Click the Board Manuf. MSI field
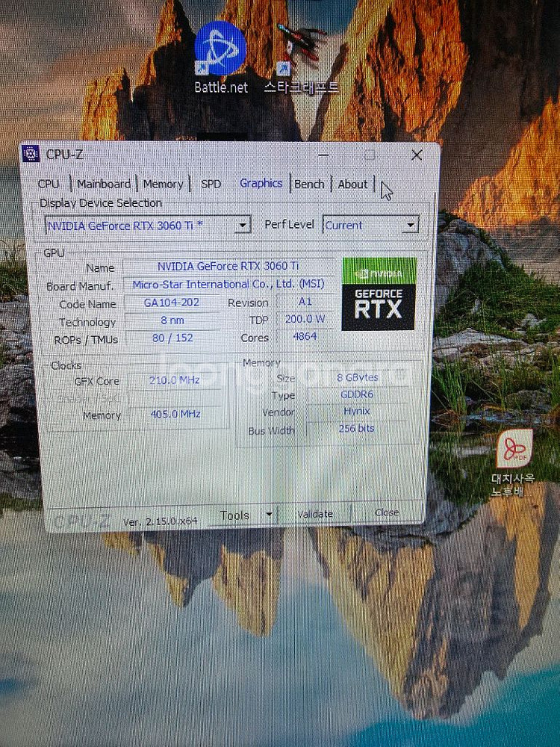 228,284
